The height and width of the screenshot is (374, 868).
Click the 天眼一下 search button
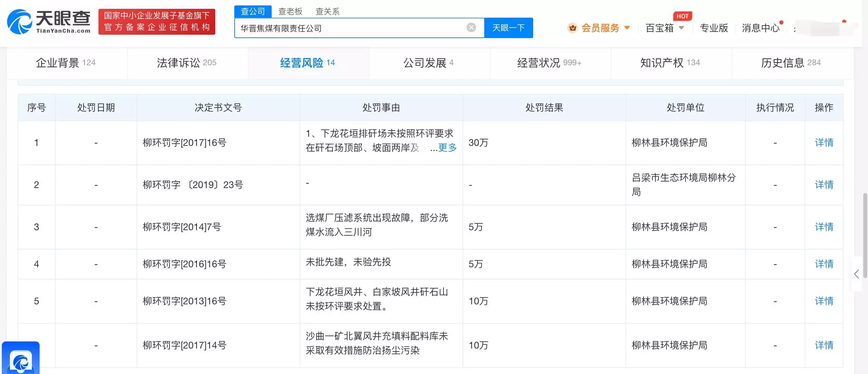tap(508, 28)
